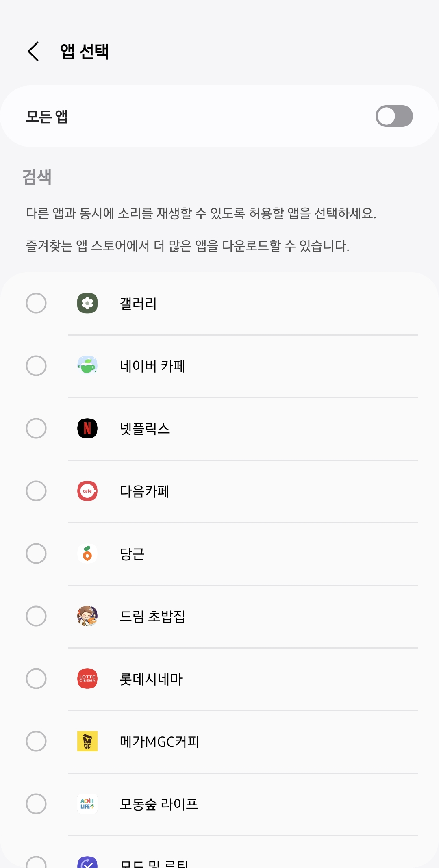Select the radio button for 갤러리
This screenshot has height=868, width=439.
(x=36, y=303)
